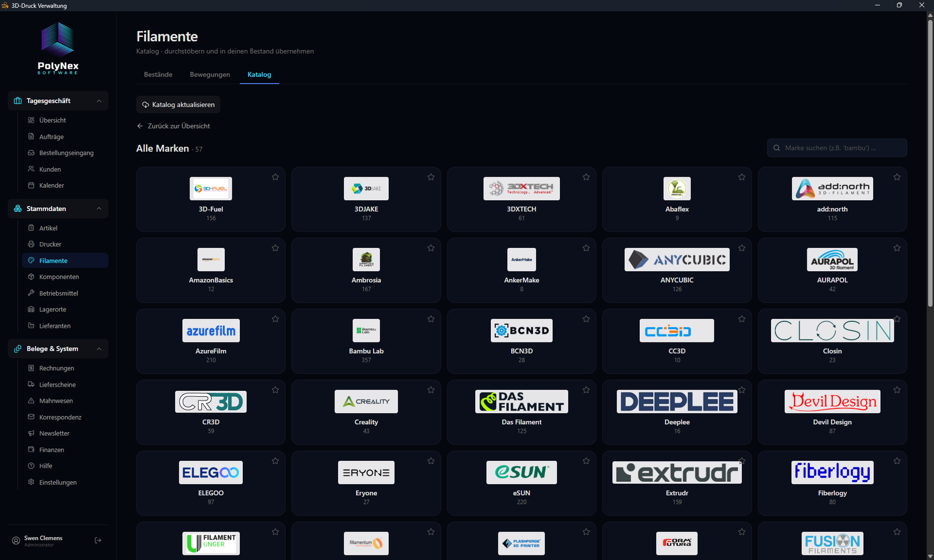Click the 'Eryone' brand name text
The height and width of the screenshot is (560, 934).
tap(367, 494)
